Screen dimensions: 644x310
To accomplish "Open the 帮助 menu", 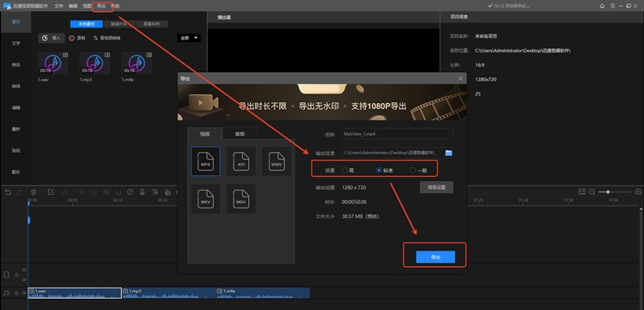I will (115, 6).
